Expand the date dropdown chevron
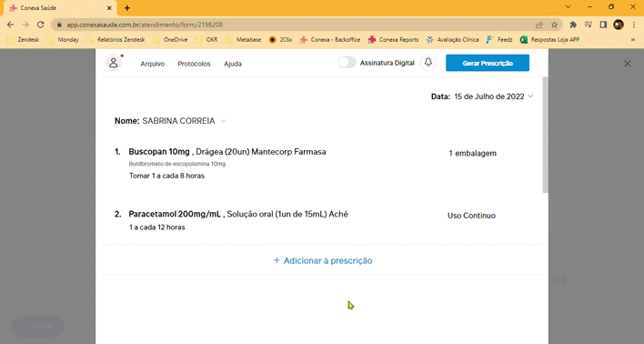 (530, 96)
